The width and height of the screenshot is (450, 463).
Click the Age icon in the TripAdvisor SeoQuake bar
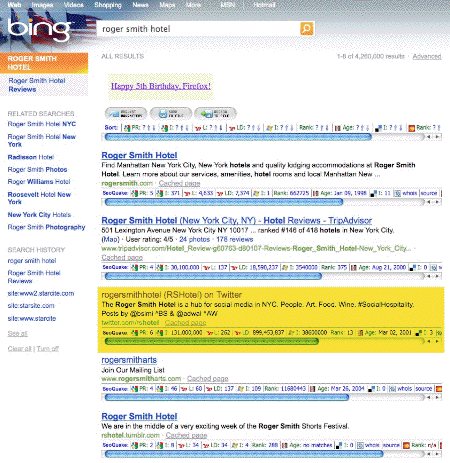tap(354, 267)
